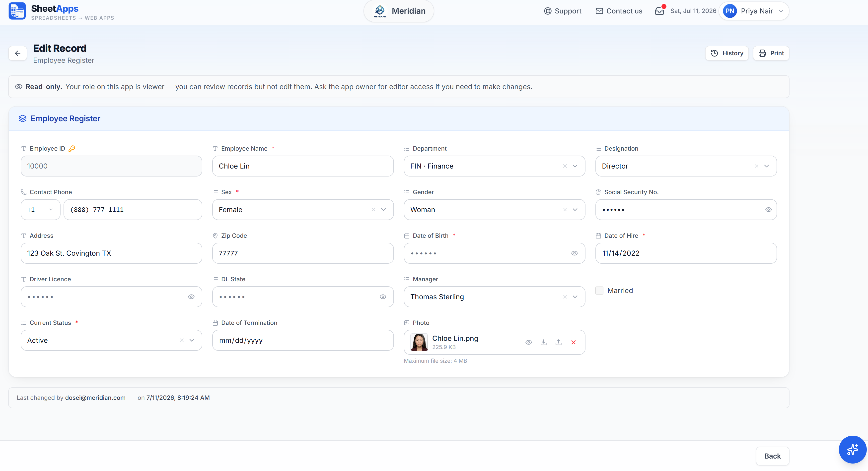Show the hidden Date of Birth
The image size is (868, 471).
pyautogui.click(x=575, y=253)
